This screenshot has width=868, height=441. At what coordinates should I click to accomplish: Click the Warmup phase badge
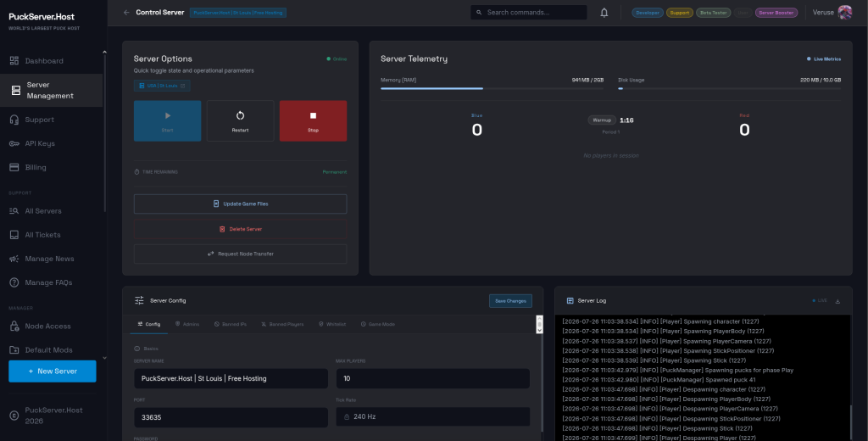(602, 120)
